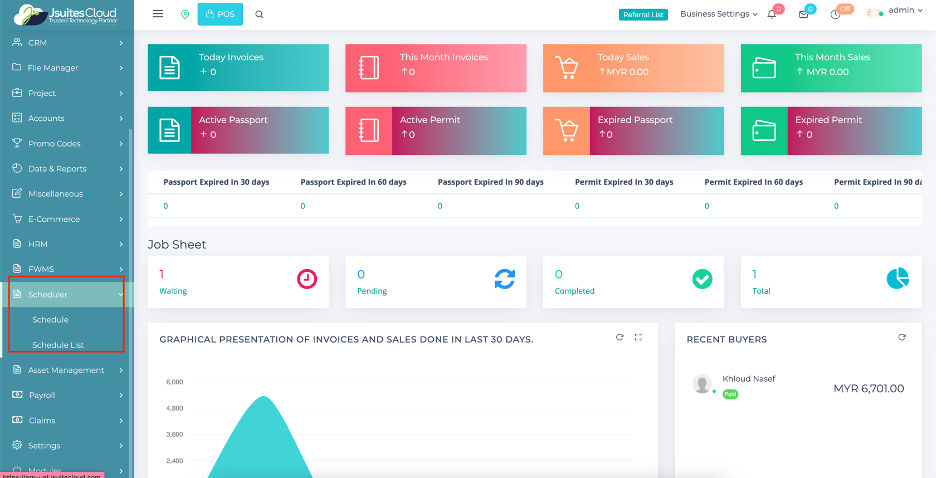The image size is (936, 478).
Task: Open the mail envelope icon
Action: (803, 14)
